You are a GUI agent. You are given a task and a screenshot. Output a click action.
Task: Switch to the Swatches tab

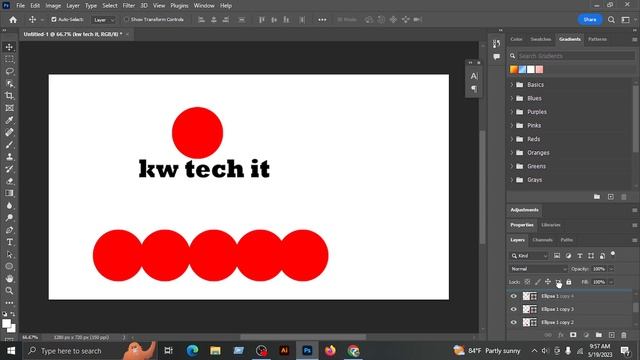point(541,39)
